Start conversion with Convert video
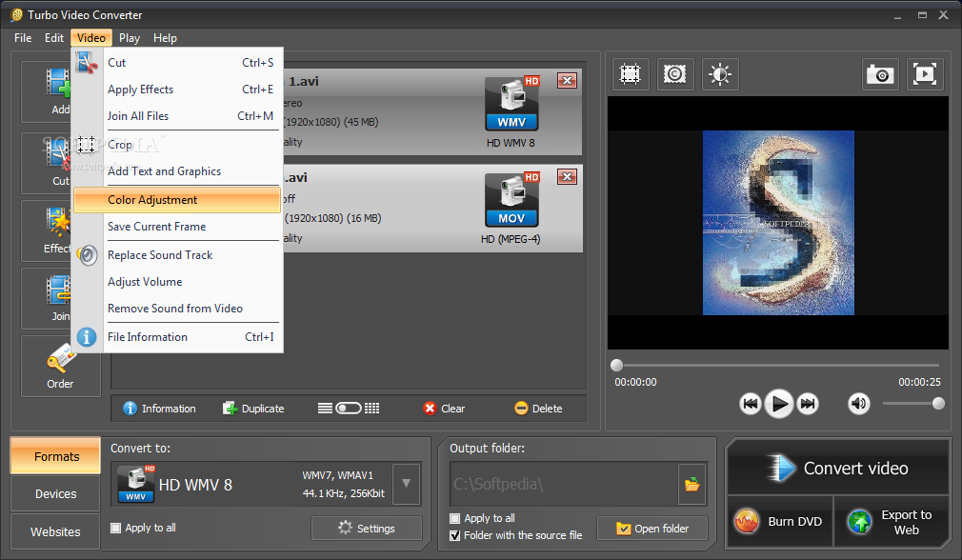This screenshot has height=560, width=962. coord(838,468)
